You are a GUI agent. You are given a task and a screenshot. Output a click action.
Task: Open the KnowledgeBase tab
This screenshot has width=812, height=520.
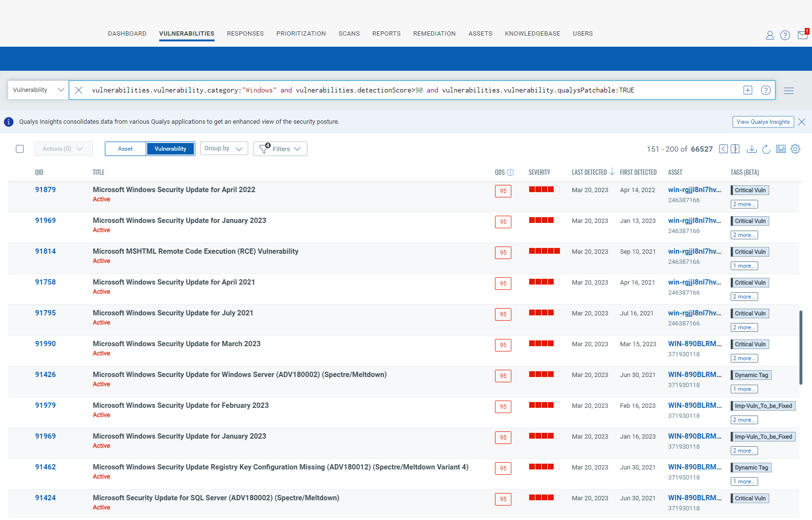[x=533, y=34]
